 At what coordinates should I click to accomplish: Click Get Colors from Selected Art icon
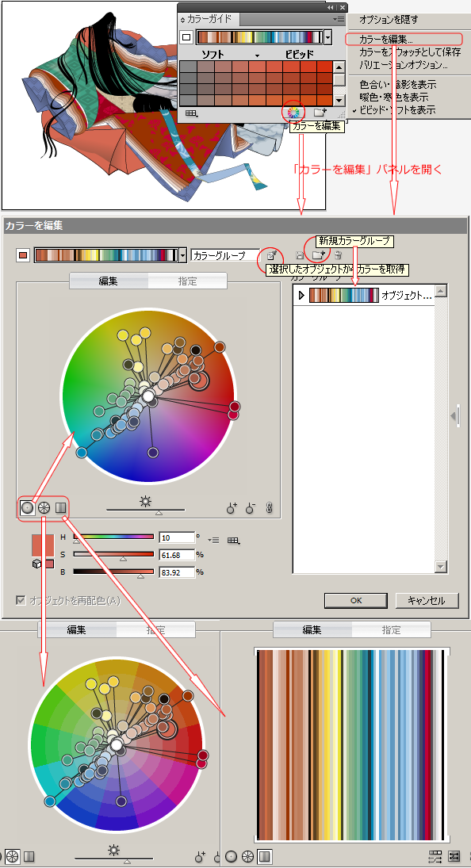272,256
